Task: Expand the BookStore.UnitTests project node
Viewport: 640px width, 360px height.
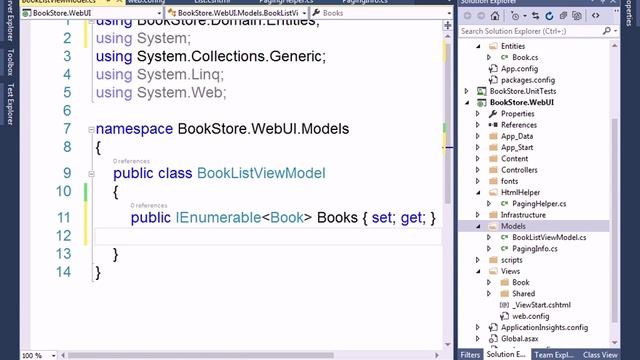Action: [467, 91]
